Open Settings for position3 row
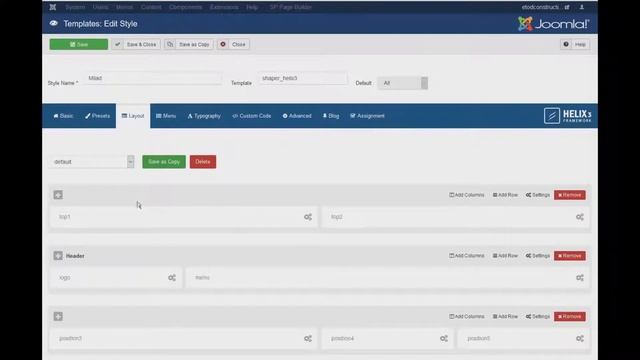The image size is (640, 360). 538,317
